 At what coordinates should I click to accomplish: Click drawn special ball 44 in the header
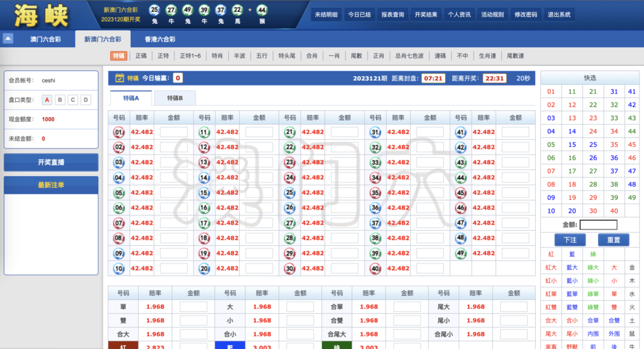point(262,9)
